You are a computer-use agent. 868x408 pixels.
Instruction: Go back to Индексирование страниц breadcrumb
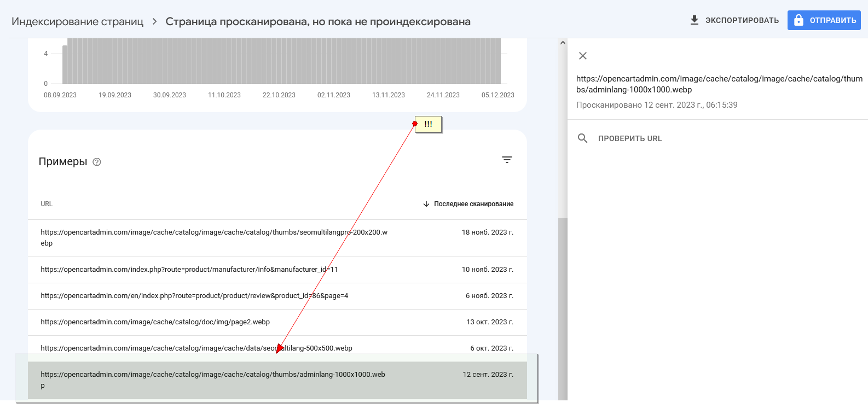[x=78, y=21]
